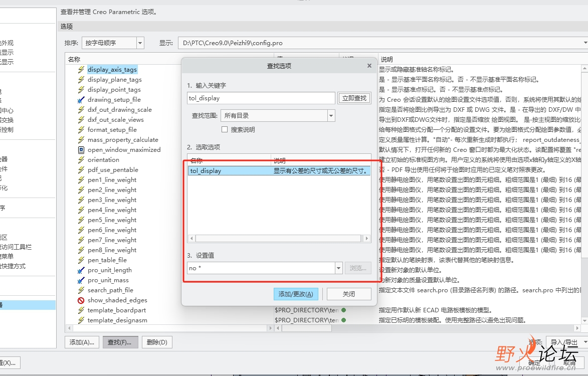The image size is (588, 376).
Task: Click the 添加/更改(A) button
Action: point(296,294)
